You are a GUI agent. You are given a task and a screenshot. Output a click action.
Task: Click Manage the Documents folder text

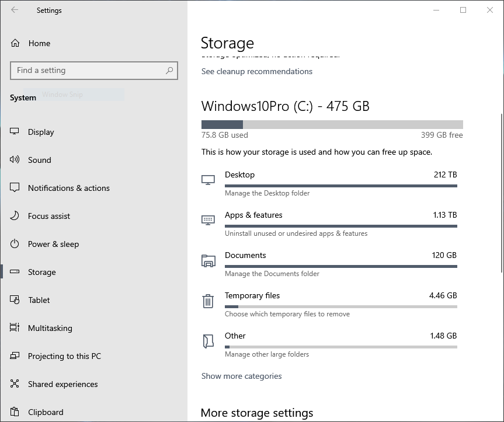coord(272,274)
